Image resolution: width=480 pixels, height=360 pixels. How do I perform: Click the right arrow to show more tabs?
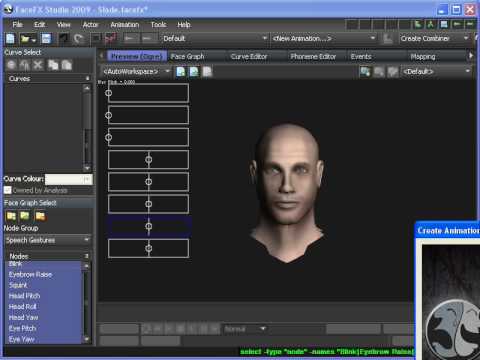pyautogui.click(x=471, y=56)
